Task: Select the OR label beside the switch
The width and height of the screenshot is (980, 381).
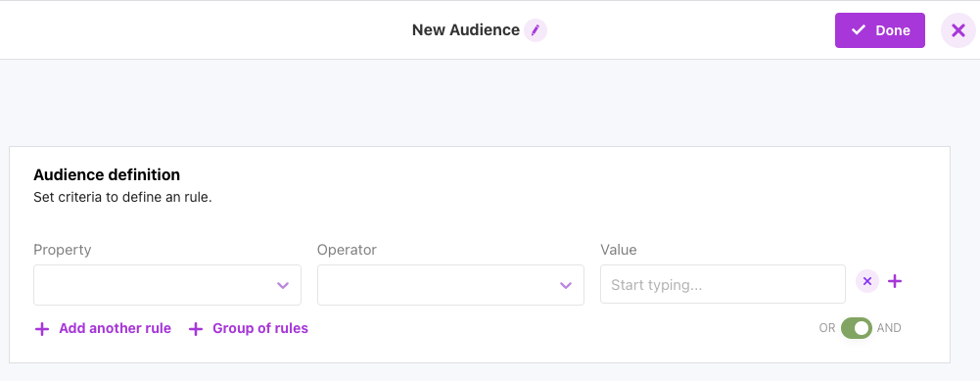Action: pos(827,328)
